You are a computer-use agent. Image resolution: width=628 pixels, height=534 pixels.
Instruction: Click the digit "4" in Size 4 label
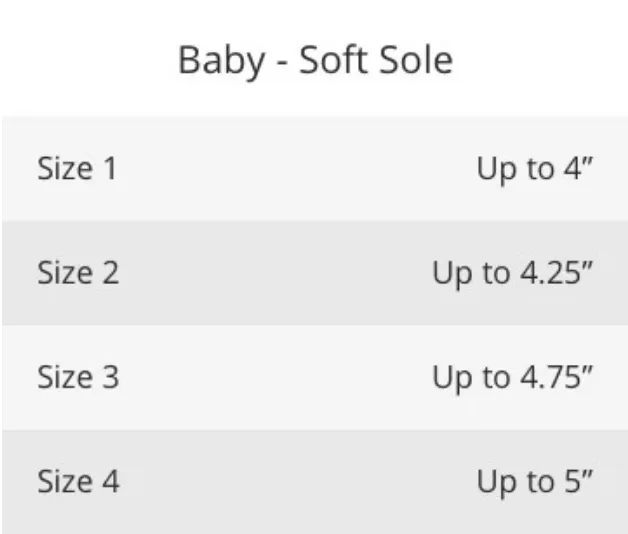pyautogui.click(x=111, y=481)
